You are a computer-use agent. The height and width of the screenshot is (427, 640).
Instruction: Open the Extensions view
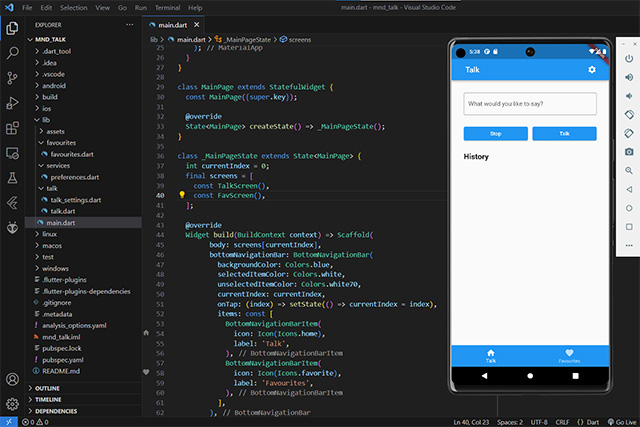click(x=13, y=128)
